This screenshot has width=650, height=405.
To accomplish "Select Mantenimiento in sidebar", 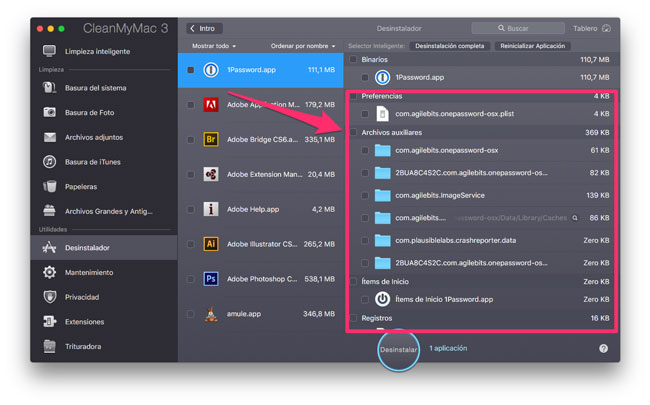I will pyautogui.click(x=104, y=272).
